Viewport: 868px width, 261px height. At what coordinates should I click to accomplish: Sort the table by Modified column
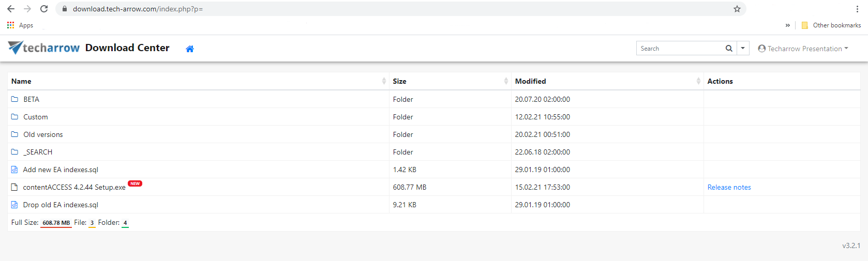(x=530, y=81)
